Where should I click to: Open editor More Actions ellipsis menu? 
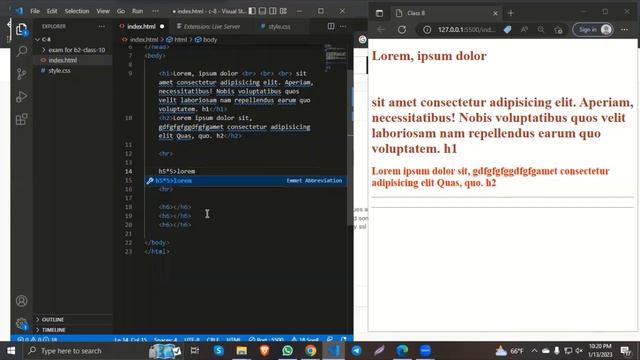343,27
